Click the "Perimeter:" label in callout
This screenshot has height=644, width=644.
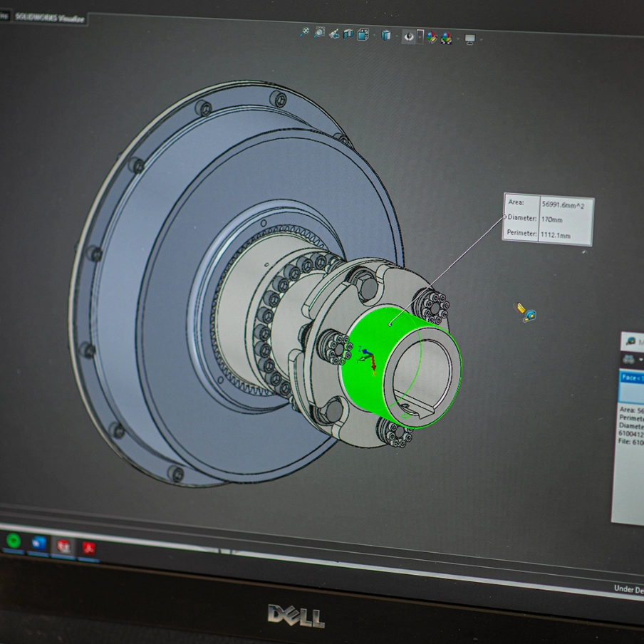pos(521,233)
